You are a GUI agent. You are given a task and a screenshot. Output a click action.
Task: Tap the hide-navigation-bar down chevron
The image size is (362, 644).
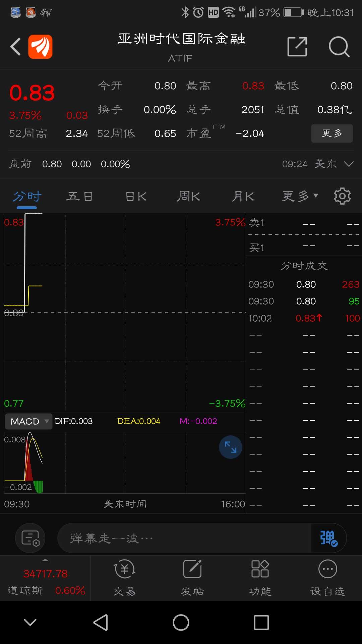[30, 623]
